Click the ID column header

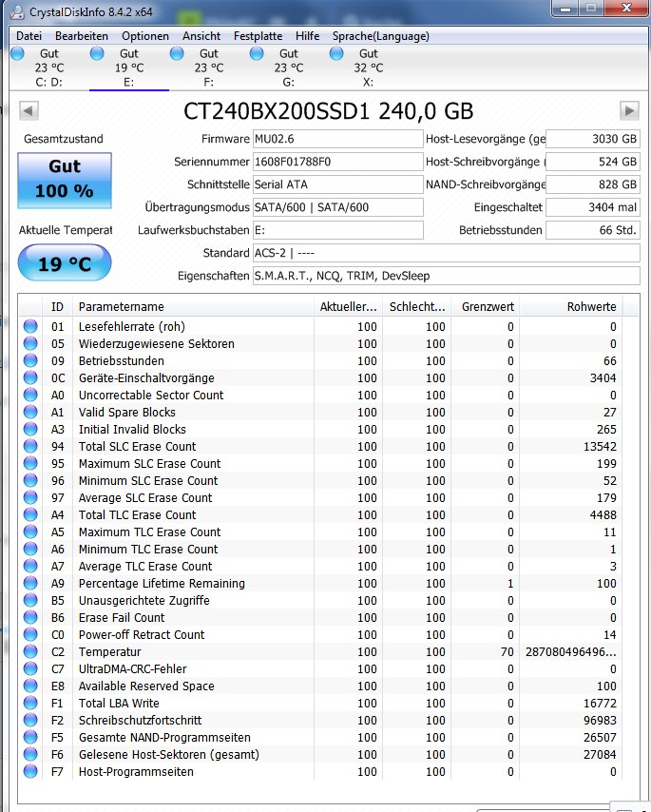57,306
